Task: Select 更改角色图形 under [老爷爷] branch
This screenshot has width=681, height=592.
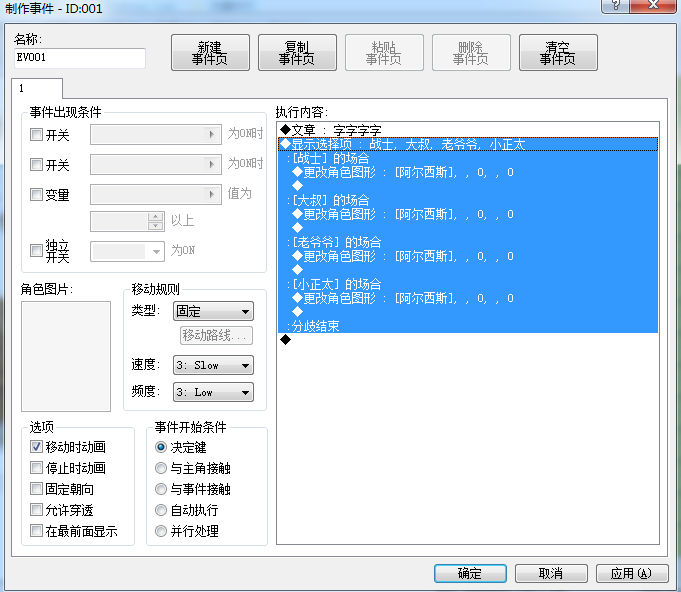Action: [x=468, y=256]
